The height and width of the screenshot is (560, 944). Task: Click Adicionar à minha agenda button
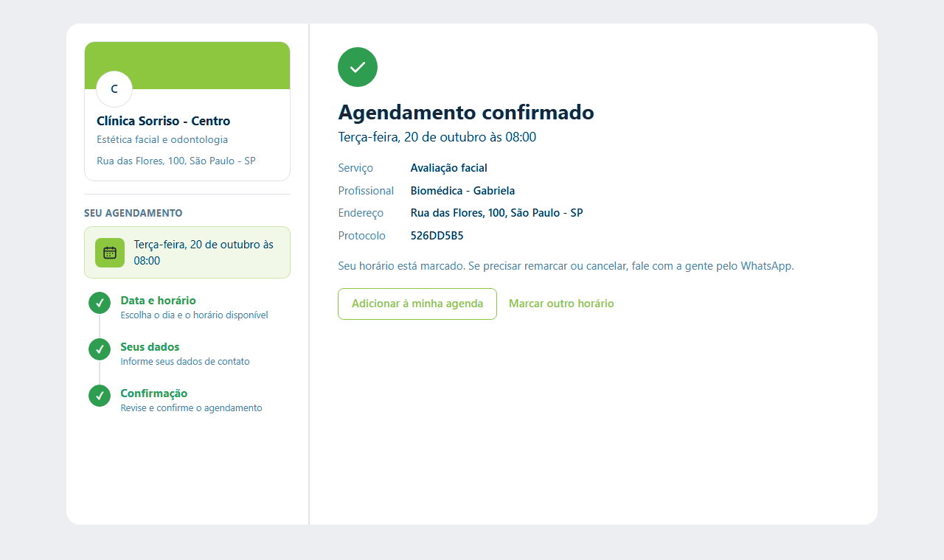pyautogui.click(x=417, y=304)
